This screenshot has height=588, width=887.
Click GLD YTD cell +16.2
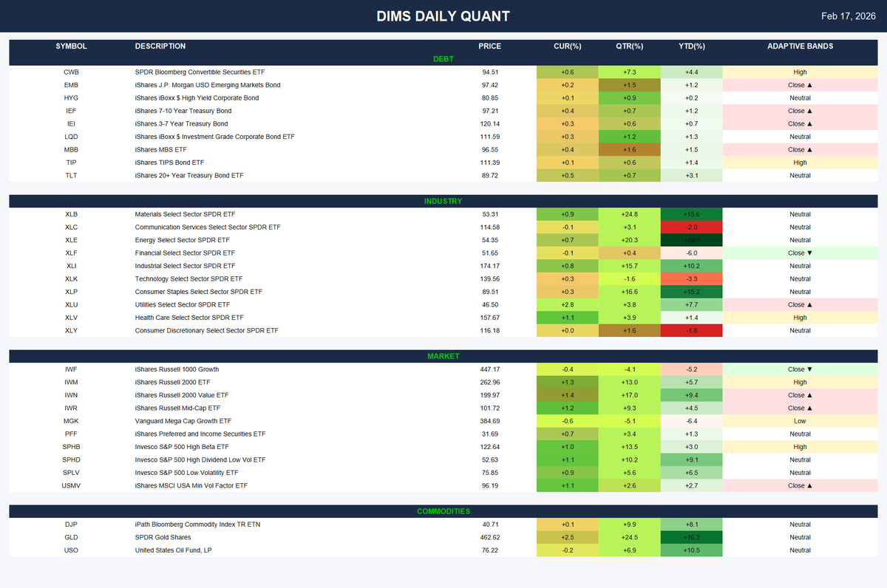[x=691, y=538]
